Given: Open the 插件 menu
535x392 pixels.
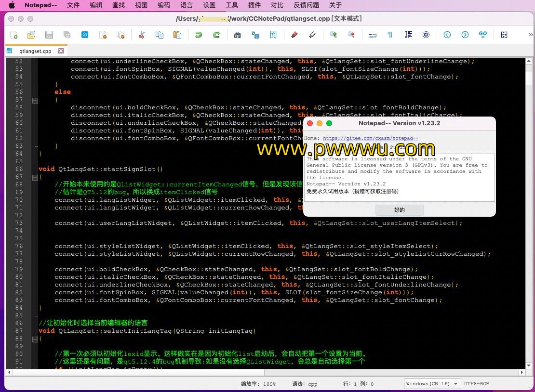Looking at the screenshot, I should pyautogui.click(x=254, y=5).
